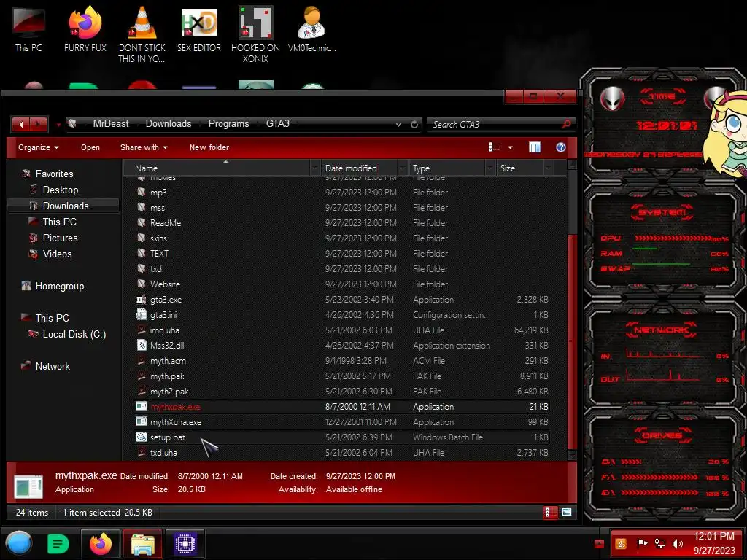747x560 pixels.
Task: Select Videos in navigation pane
Action: tap(57, 254)
